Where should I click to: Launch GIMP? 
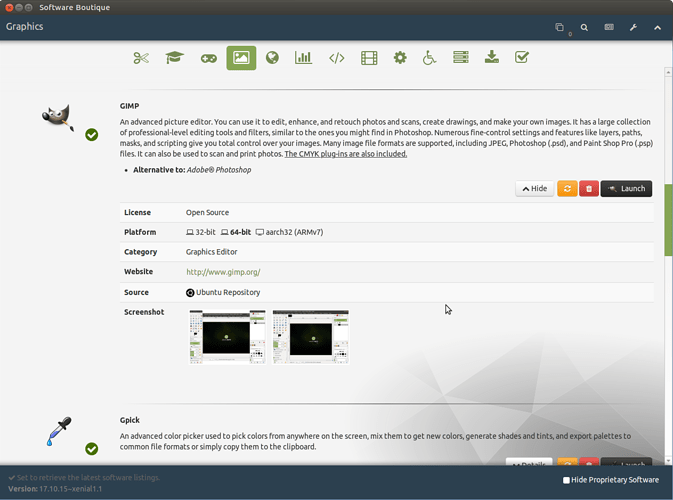point(626,188)
